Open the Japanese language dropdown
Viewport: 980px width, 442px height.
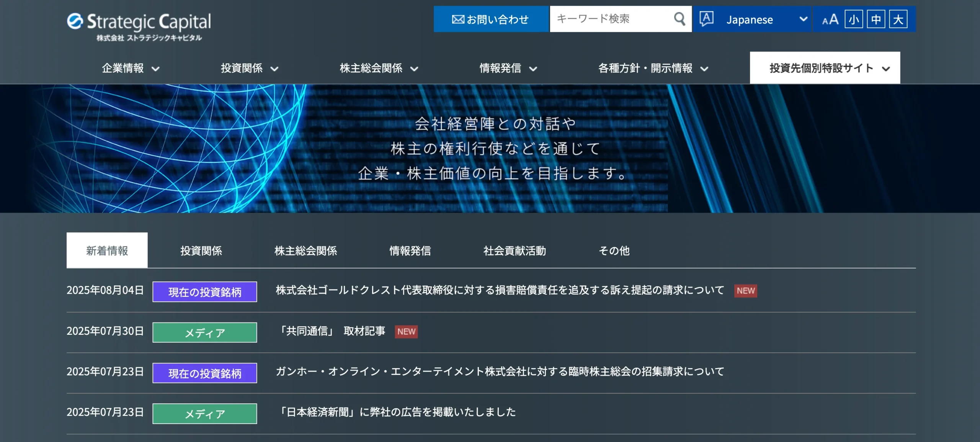point(753,19)
